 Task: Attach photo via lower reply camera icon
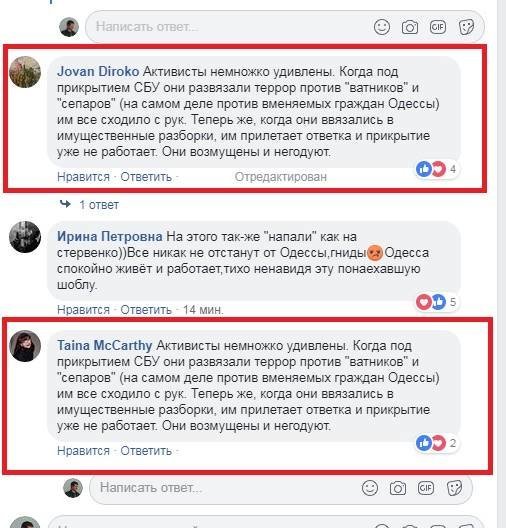pos(398,488)
